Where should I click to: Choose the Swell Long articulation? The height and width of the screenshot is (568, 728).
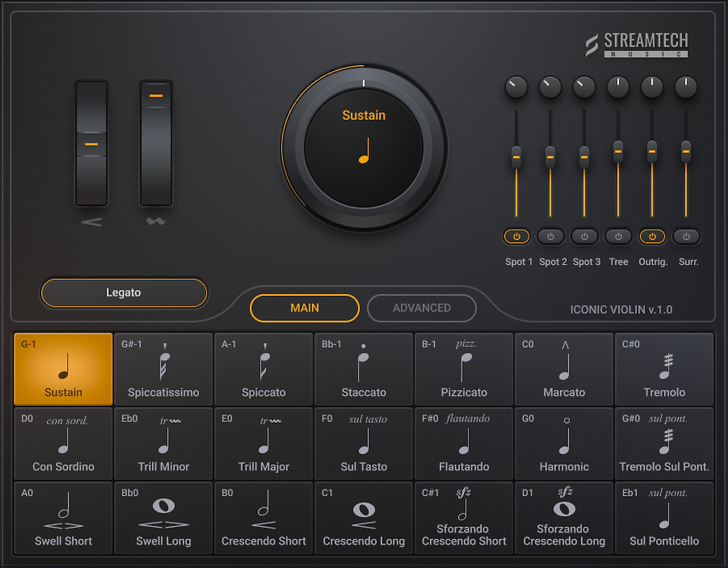point(164,518)
